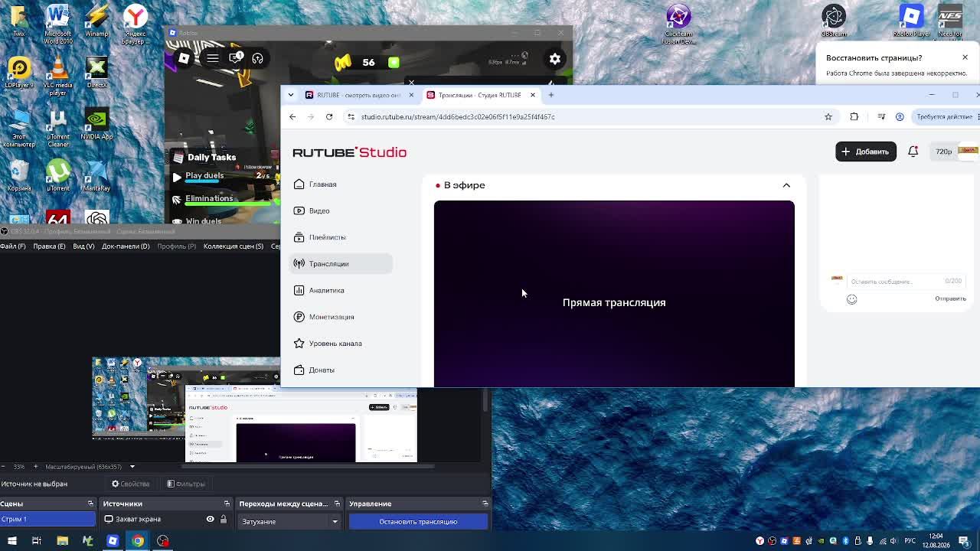Open Плейлисты section in the sidebar

[x=341, y=237]
